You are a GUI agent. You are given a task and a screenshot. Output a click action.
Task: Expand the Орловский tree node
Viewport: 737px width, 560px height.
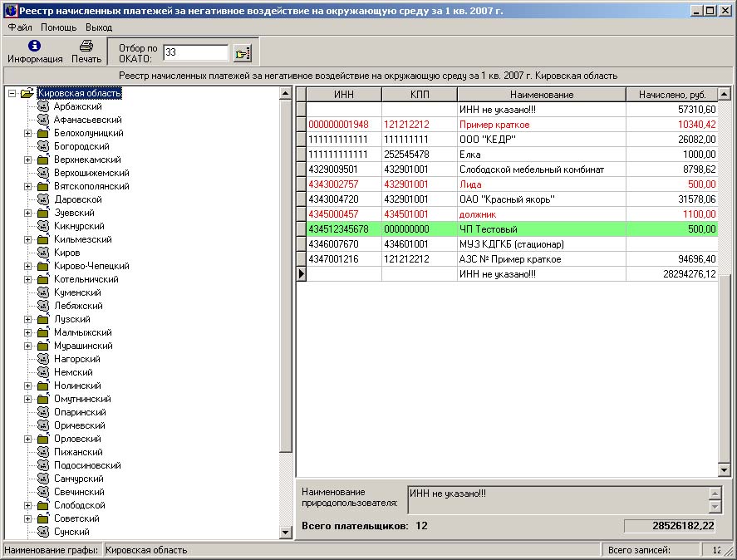(x=27, y=440)
